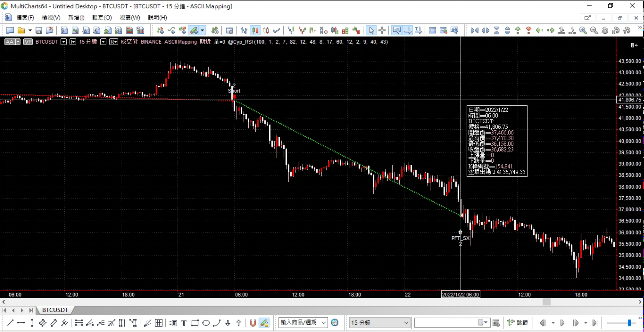The height and width of the screenshot is (332, 644).
Task: Toggle the crosshair pointer mode
Action: (x=382, y=31)
